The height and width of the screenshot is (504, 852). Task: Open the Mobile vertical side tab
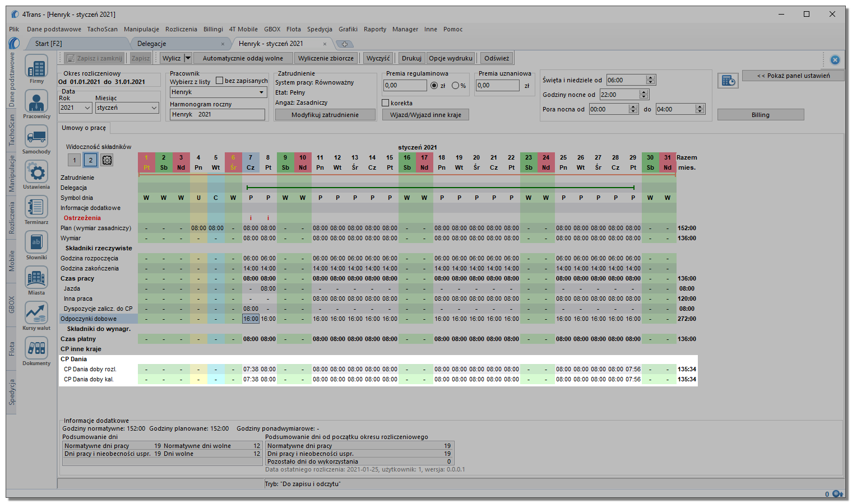[x=12, y=261]
